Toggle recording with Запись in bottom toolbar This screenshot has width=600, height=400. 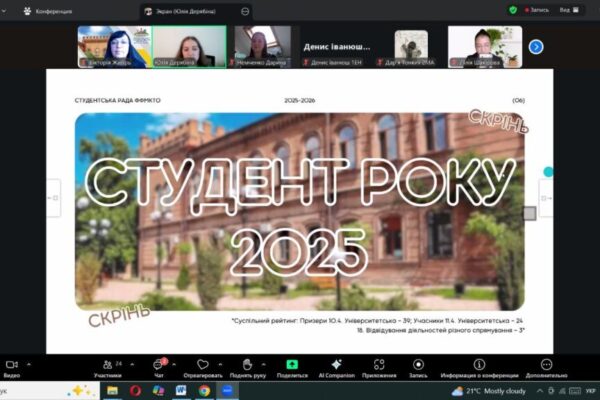pos(418,367)
